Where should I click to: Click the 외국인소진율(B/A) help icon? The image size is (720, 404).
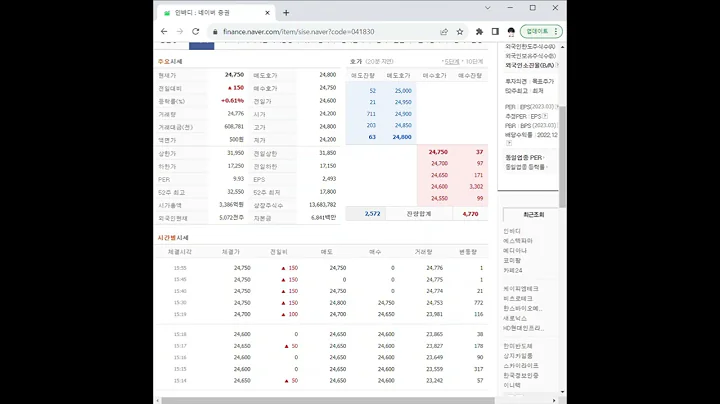pos(557,65)
